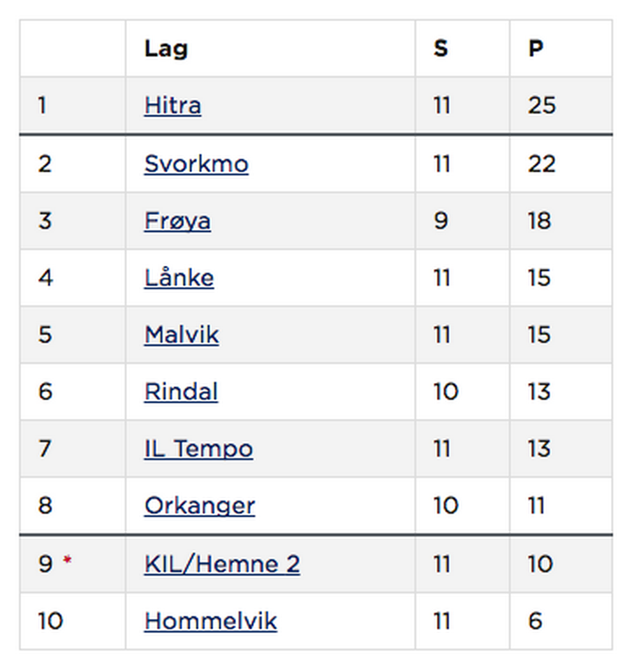Screen dimensions: 625x672
Task: Click the Hommelvik team link
Action: pos(210,621)
